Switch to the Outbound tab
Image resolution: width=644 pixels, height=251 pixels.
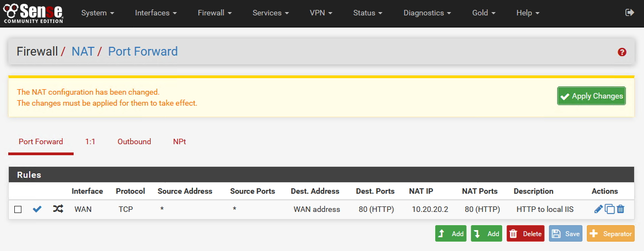[x=134, y=141]
